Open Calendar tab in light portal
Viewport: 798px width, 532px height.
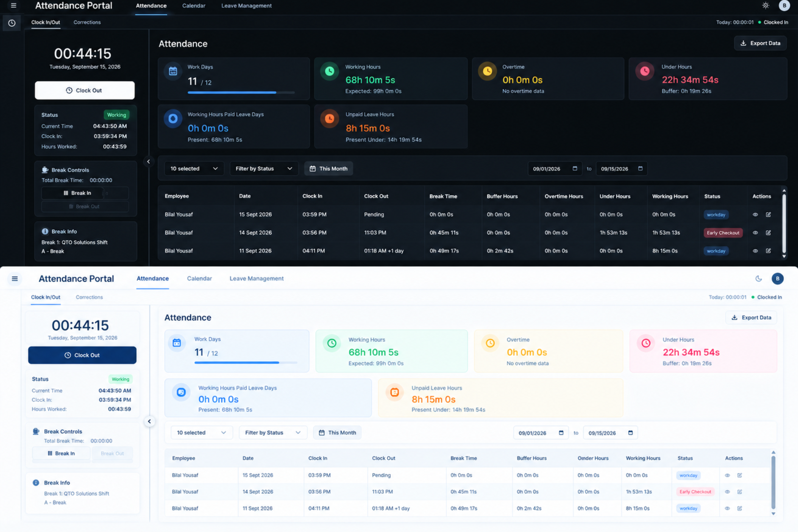point(199,278)
